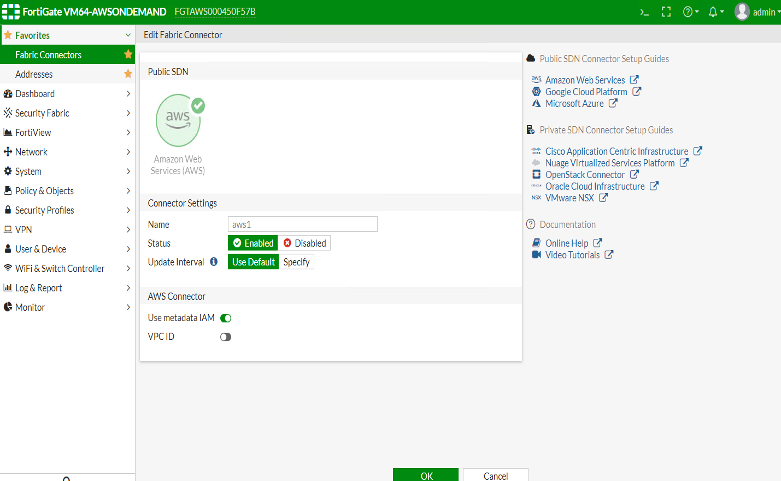Screen dimensions: 781x481
Task: Set Status to Enabled
Action: pyautogui.click(x=253, y=243)
